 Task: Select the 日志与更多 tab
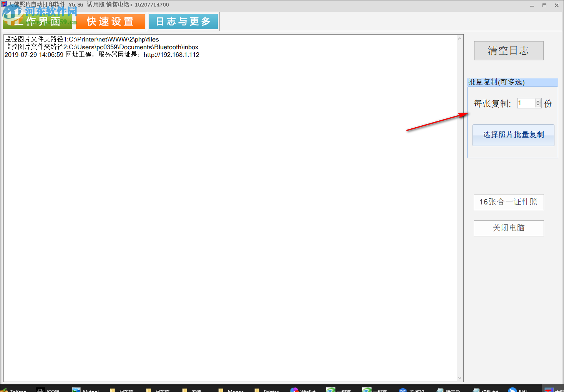click(x=183, y=22)
